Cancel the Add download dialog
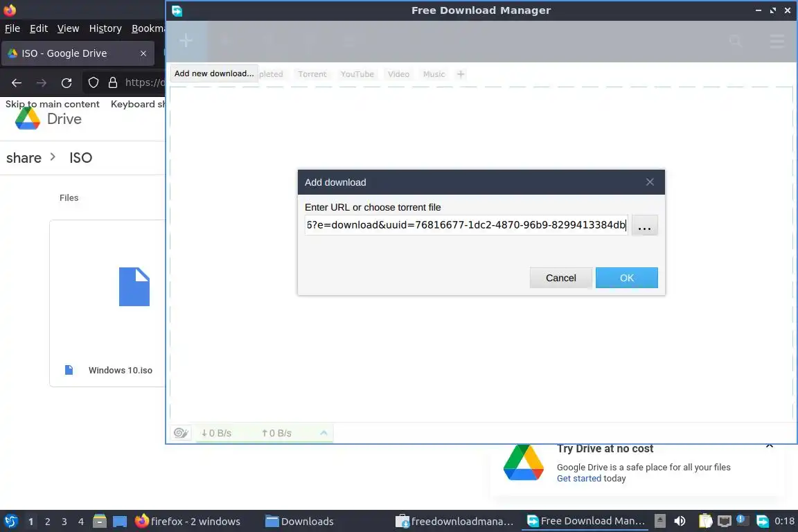Screen dimensions: 798x532 561,278
